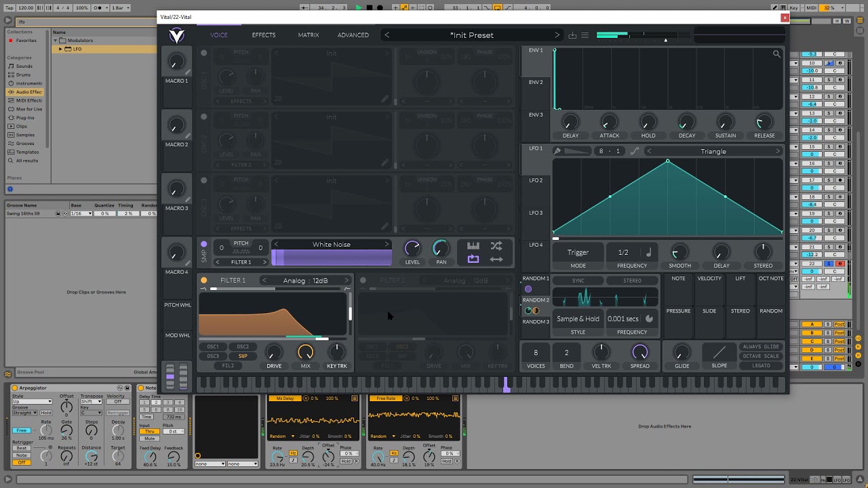Screen dimensions: 868x488
Task: Click the LFO frequency note-value icon
Action: 648,252
